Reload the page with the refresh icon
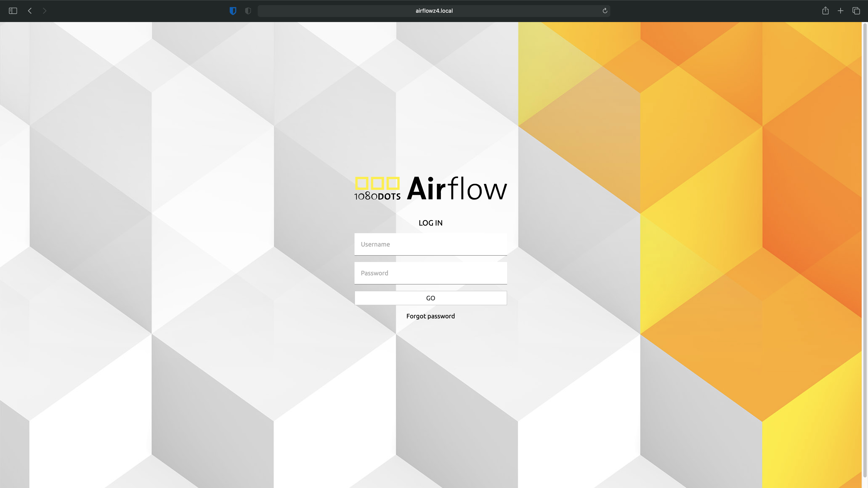The height and width of the screenshot is (488, 868). 605,11
